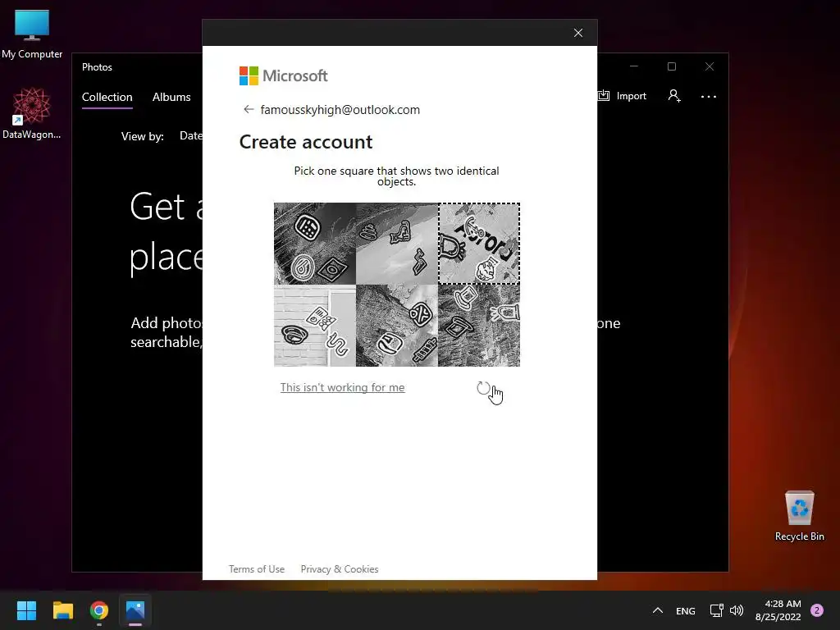Open Terms of Use link
The width and height of the screenshot is (840, 630).
pos(257,569)
